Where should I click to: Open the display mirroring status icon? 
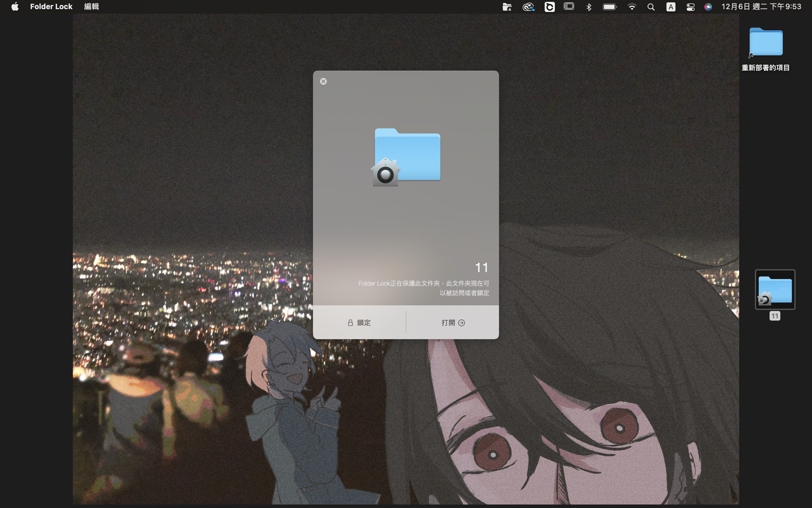tap(569, 7)
